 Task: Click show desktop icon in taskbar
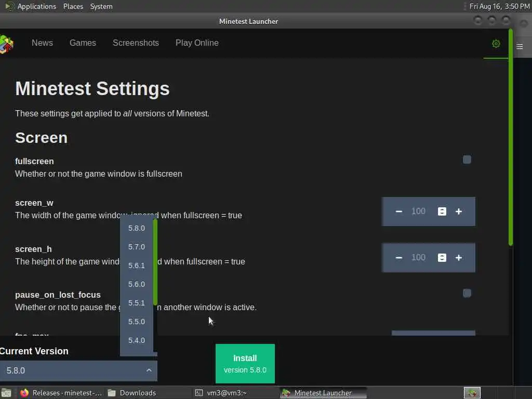(x=6, y=393)
